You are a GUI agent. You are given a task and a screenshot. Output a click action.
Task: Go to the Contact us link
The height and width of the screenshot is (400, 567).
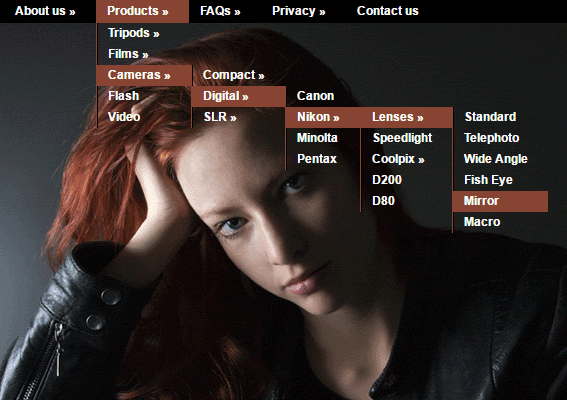[x=387, y=11]
